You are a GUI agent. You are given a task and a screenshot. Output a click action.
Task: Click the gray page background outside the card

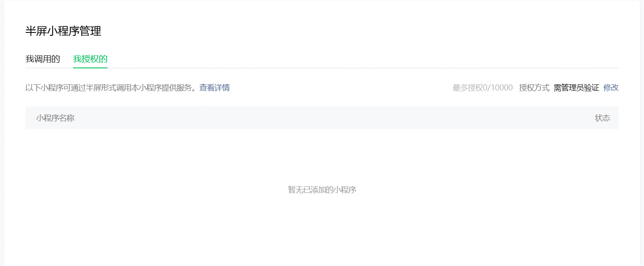click(x=642, y=130)
